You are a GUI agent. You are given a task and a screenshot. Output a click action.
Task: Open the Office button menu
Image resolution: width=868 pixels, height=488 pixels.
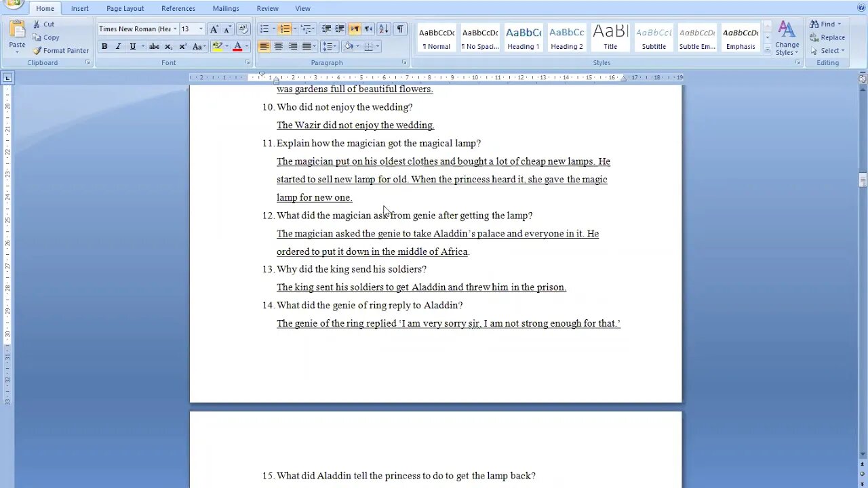(14, 3)
